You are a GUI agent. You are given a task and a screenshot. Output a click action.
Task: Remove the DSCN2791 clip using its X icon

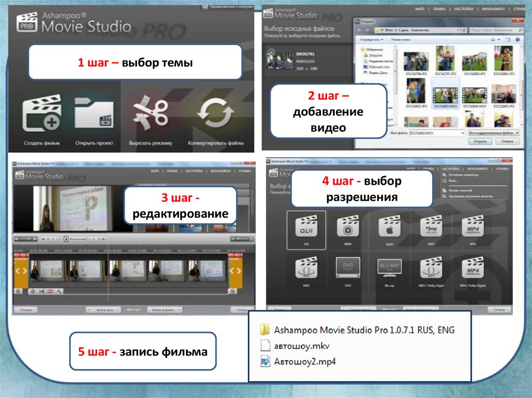point(271,52)
